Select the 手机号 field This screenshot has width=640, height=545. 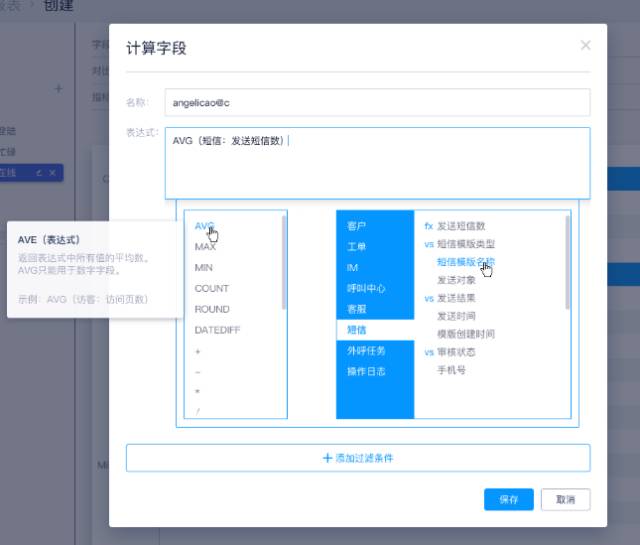click(451, 370)
